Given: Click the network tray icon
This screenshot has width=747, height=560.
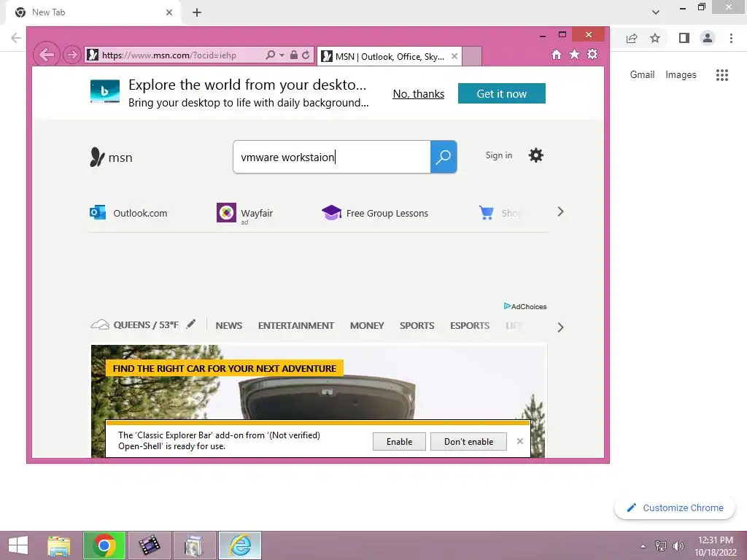Looking at the screenshot, I should [x=661, y=545].
